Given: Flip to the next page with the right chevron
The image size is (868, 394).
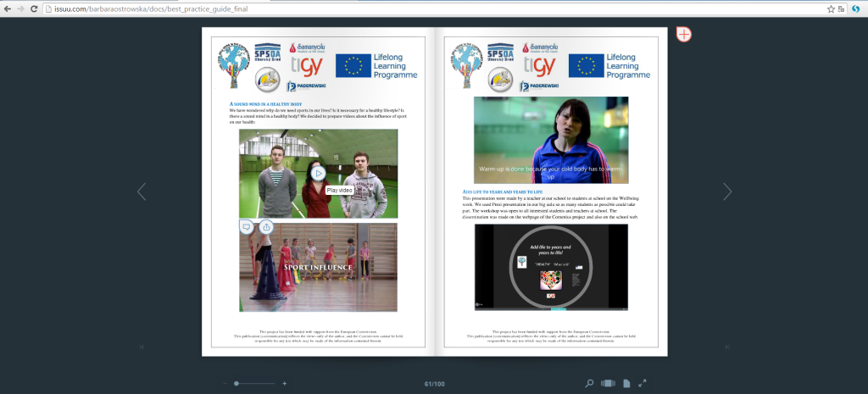Looking at the screenshot, I should pyautogui.click(x=726, y=191).
